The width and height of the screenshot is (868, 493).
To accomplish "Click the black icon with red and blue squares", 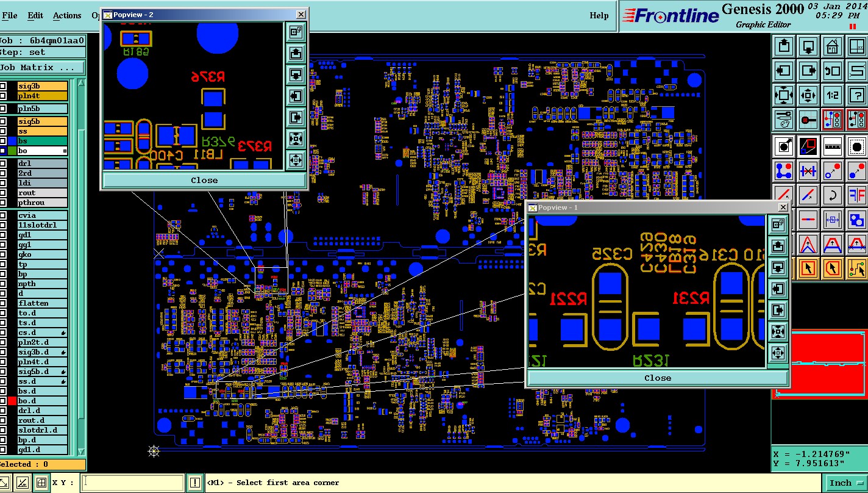I will pos(808,147).
